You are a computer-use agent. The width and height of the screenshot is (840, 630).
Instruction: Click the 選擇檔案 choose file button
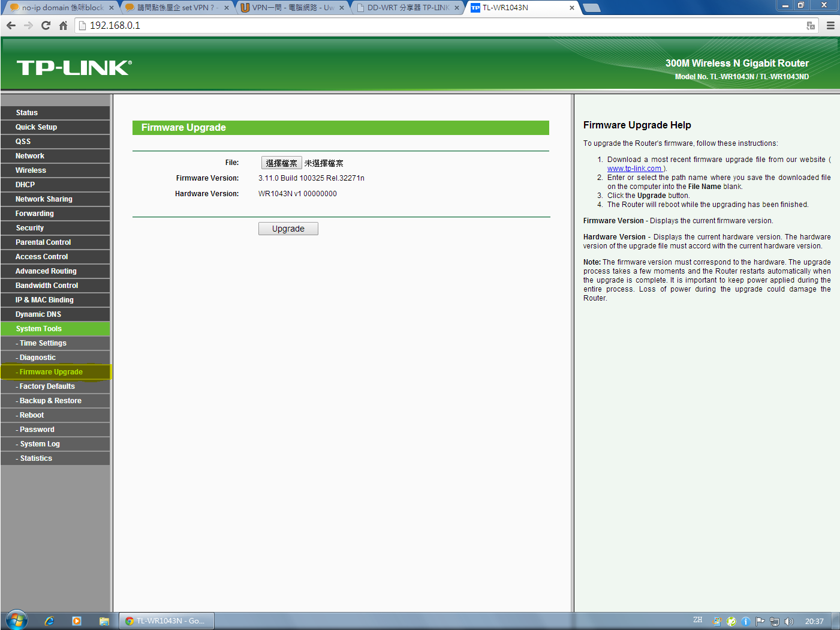pyautogui.click(x=281, y=163)
